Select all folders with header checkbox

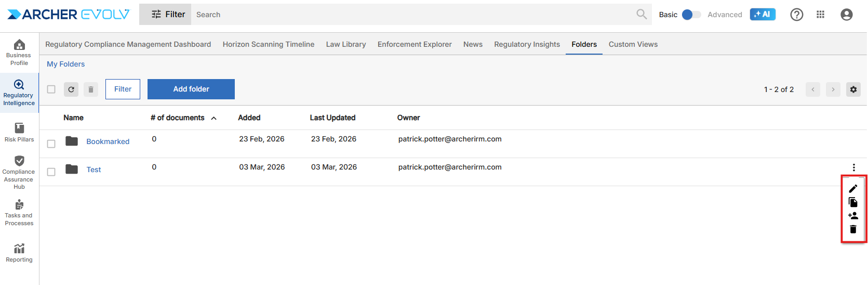point(51,89)
